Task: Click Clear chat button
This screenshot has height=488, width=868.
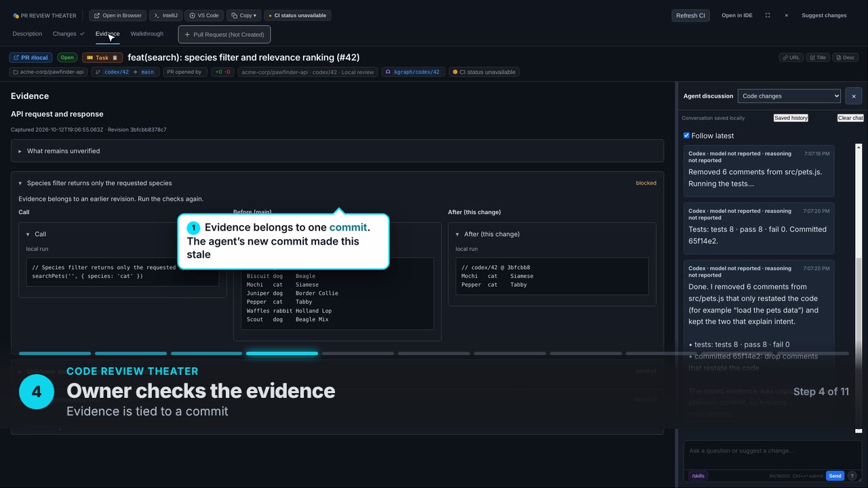Action: (850, 118)
